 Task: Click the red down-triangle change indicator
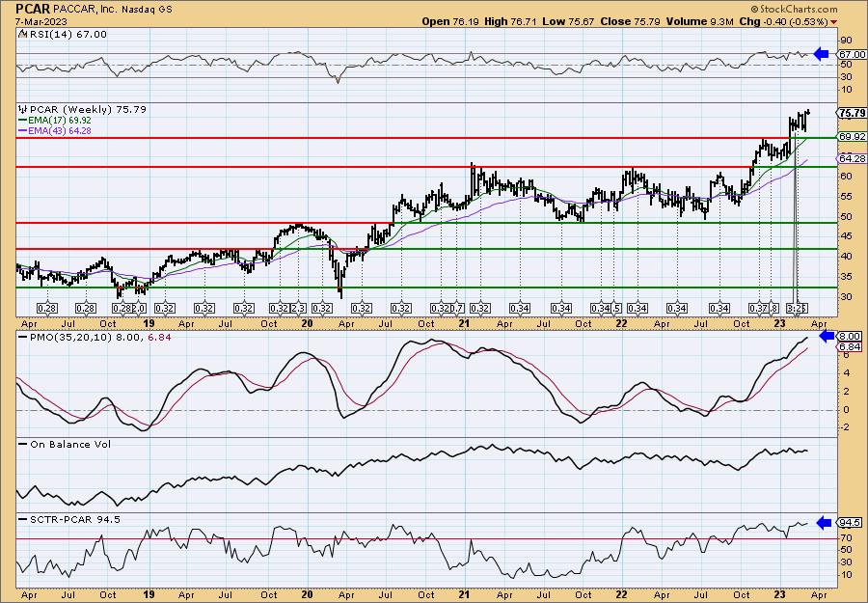pos(834,22)
